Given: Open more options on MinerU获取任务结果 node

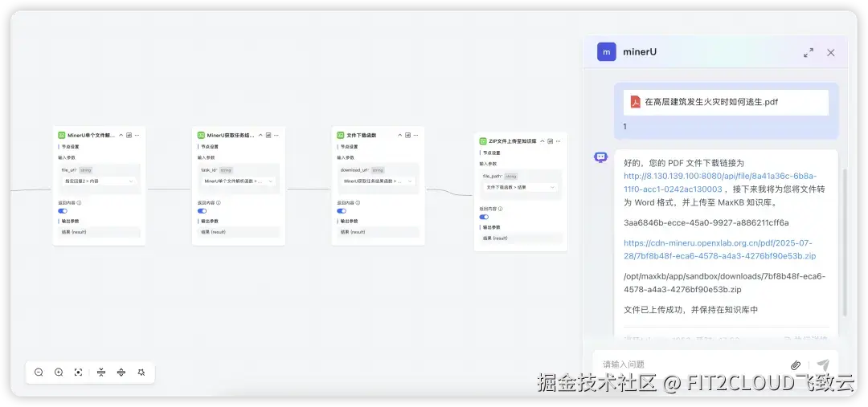Looking at the screenshot, I should [276, 135].
